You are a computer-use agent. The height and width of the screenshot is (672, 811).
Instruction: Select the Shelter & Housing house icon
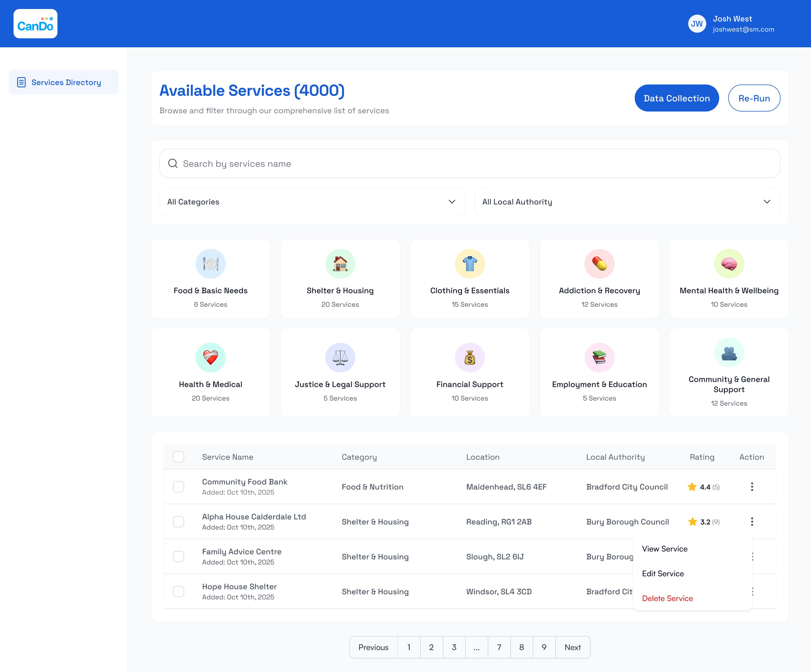[340, 264]
